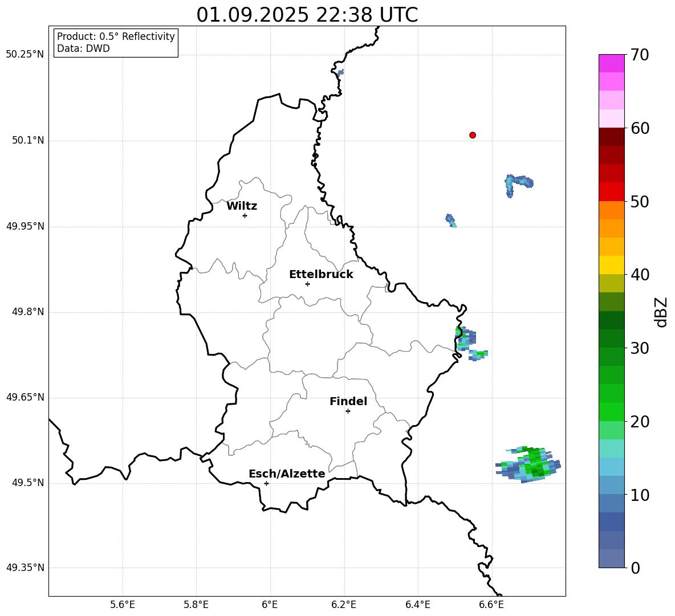The width and height of the screenshot is (675, 616).
Task: Click the colorbar tick label 50
Action: pos(640,202)
